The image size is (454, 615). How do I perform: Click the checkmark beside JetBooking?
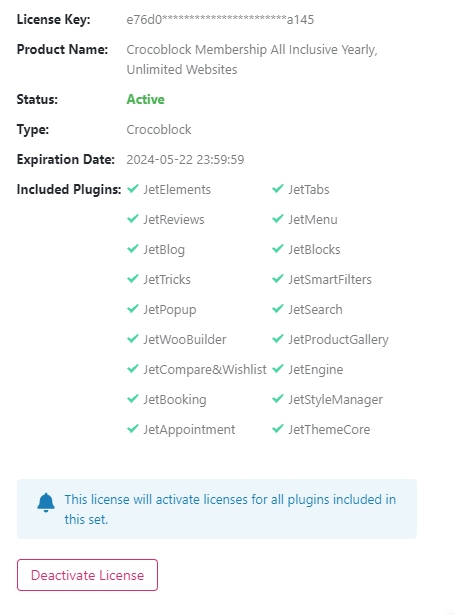point(133,398)
